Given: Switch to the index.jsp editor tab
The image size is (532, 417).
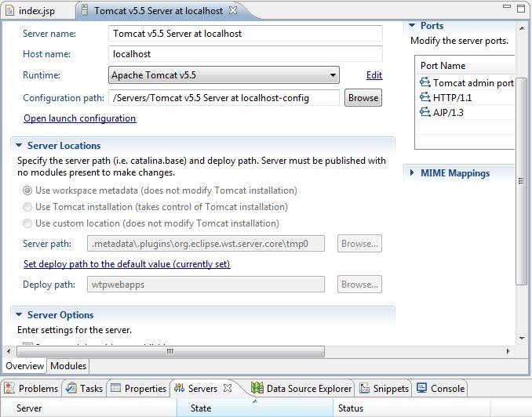Looking at the screenshot, I should (x=37, y=11).
